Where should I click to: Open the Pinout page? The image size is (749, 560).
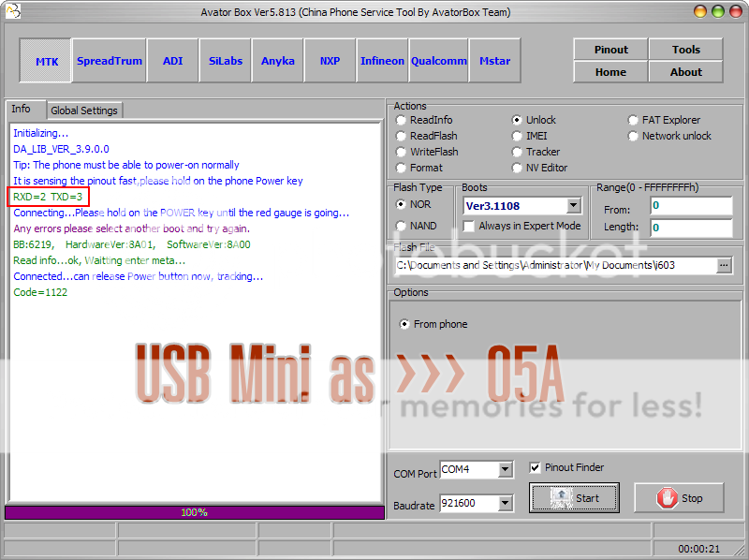(610, 50)
